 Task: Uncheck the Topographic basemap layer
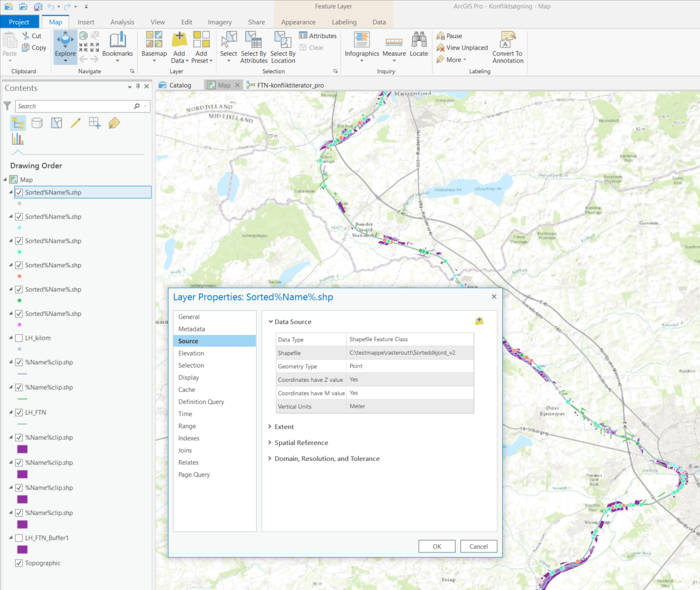point(19,563)
